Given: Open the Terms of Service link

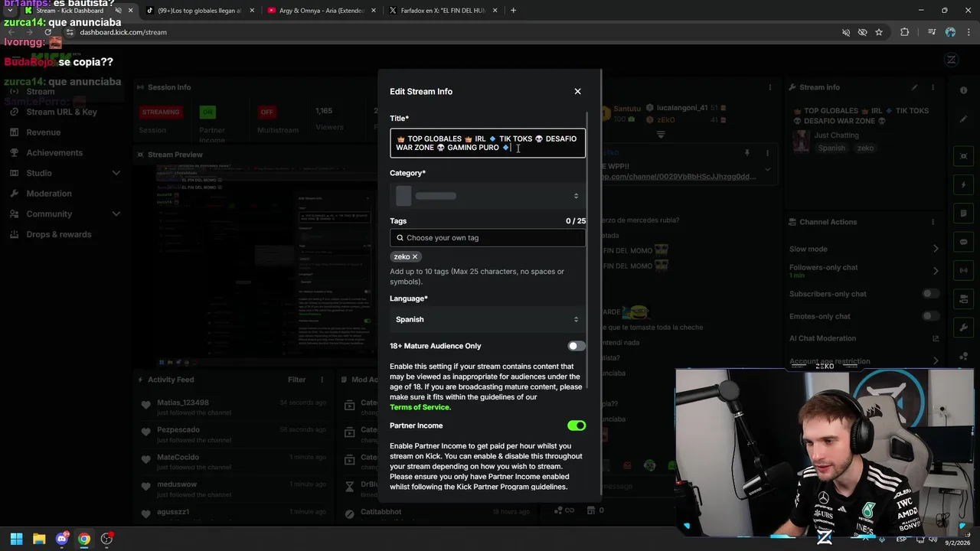Looking at the screenshot, I should point(420,407).
